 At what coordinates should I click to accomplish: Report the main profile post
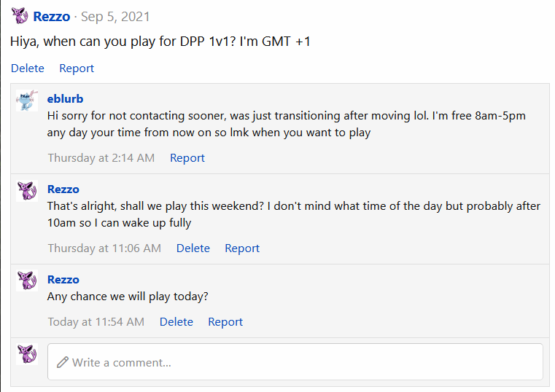(77, 68)
